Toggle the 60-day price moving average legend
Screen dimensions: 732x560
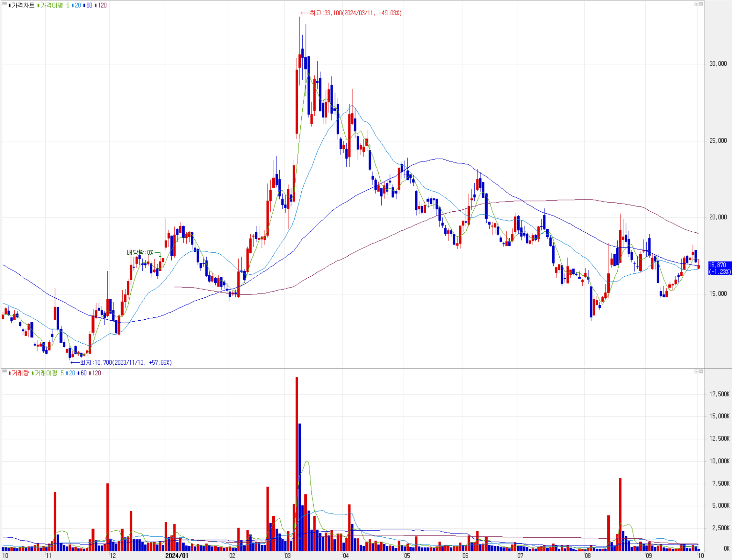point(89,5)
